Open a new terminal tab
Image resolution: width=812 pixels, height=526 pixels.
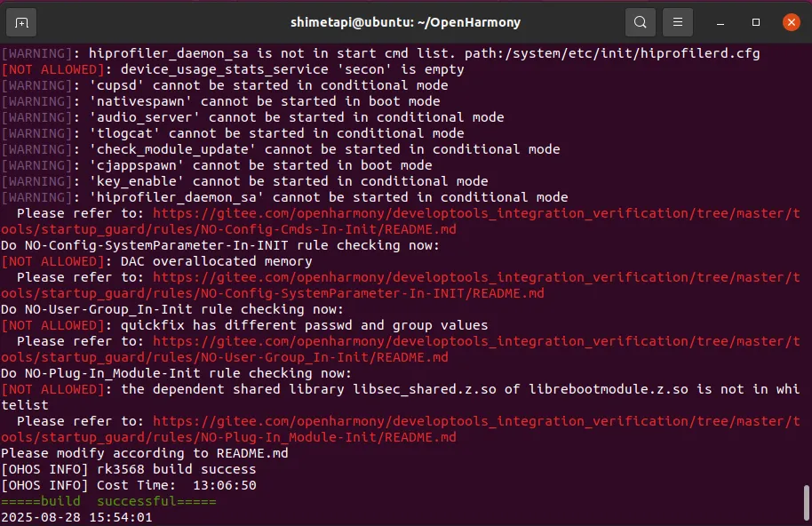pyautogui.click(x=21, y=22)
